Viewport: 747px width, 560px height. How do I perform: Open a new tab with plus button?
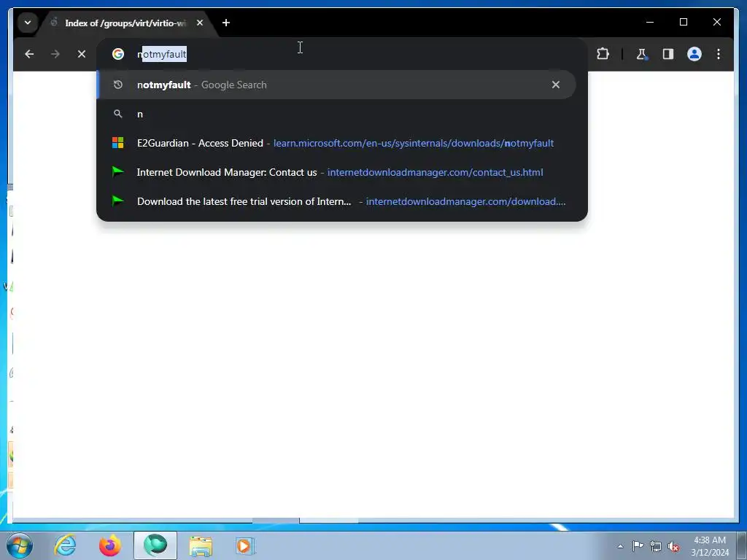226,23
